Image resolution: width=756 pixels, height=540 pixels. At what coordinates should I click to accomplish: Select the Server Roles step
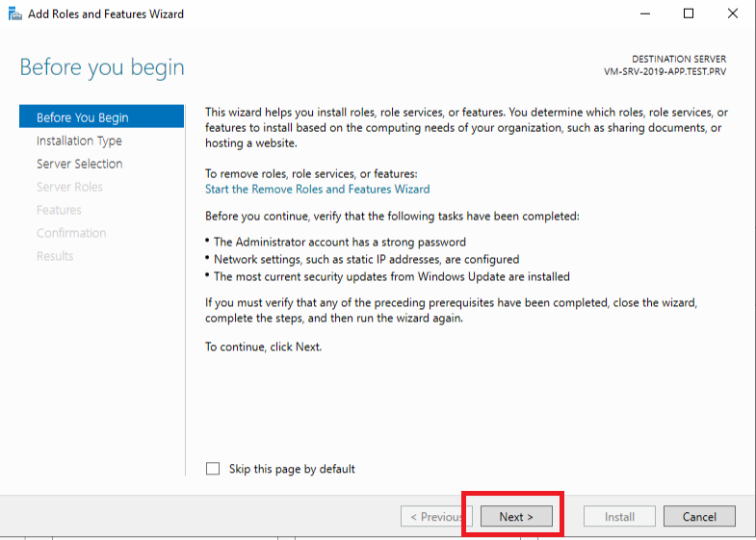click(69, 187)
